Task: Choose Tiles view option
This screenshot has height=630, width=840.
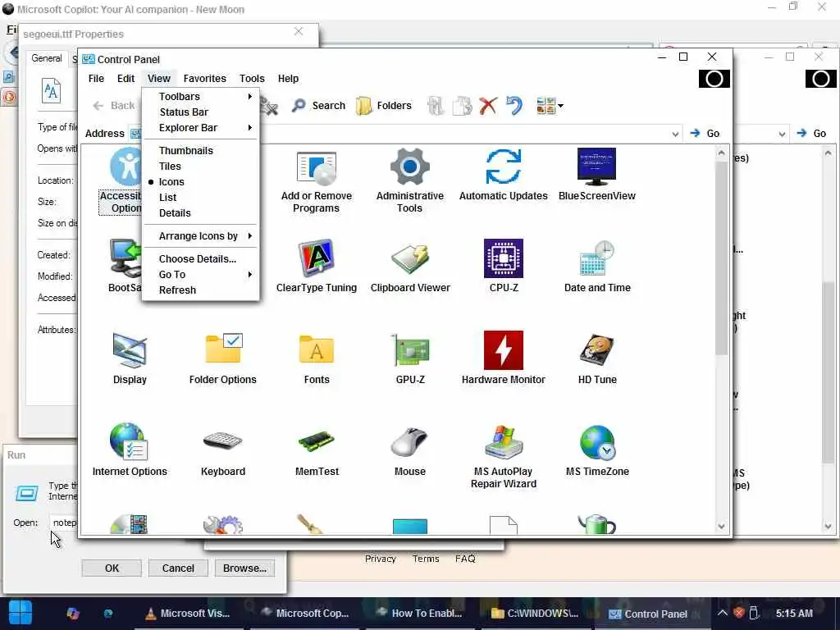Action: coord(200,166)
